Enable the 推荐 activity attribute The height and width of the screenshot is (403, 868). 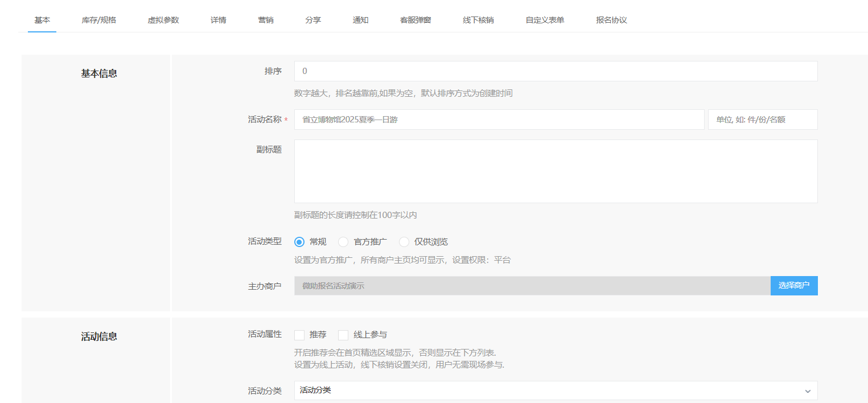click(299, 335)
